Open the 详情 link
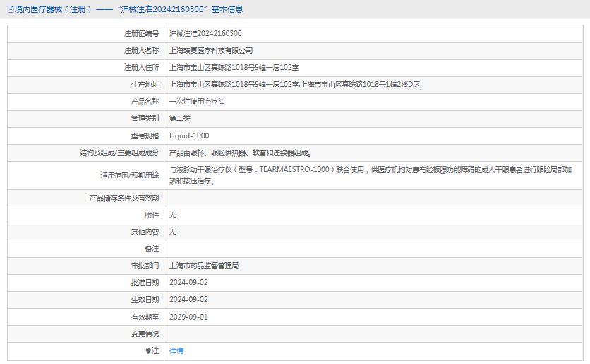This screenshot has width=590, height=364. 176,351
